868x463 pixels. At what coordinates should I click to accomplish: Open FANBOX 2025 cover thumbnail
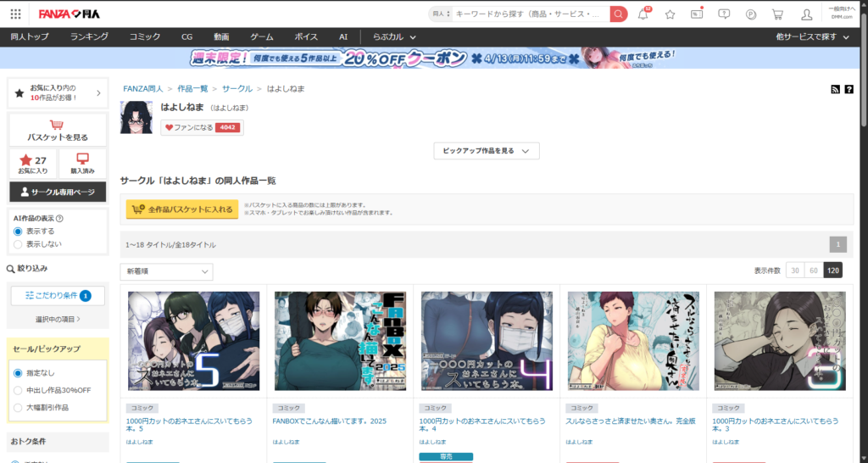pos(340,341)
